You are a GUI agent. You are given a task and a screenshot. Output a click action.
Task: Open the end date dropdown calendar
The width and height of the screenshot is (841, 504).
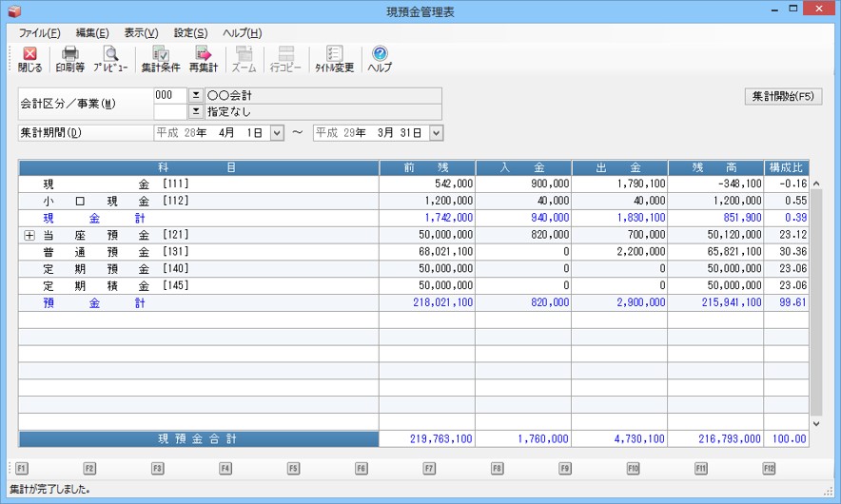point(436,133)
